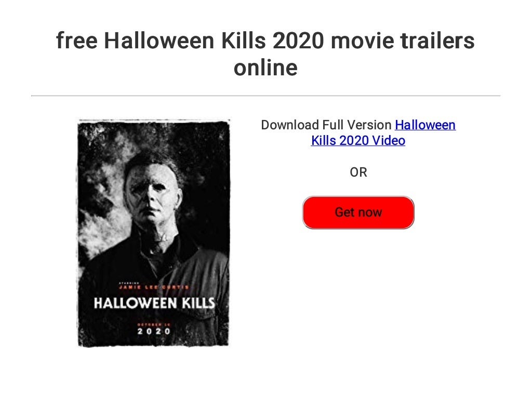The height and width of the screenshot is (399, 532).
Task: Click the word "free" in the heading
Action: pos(77,41)
